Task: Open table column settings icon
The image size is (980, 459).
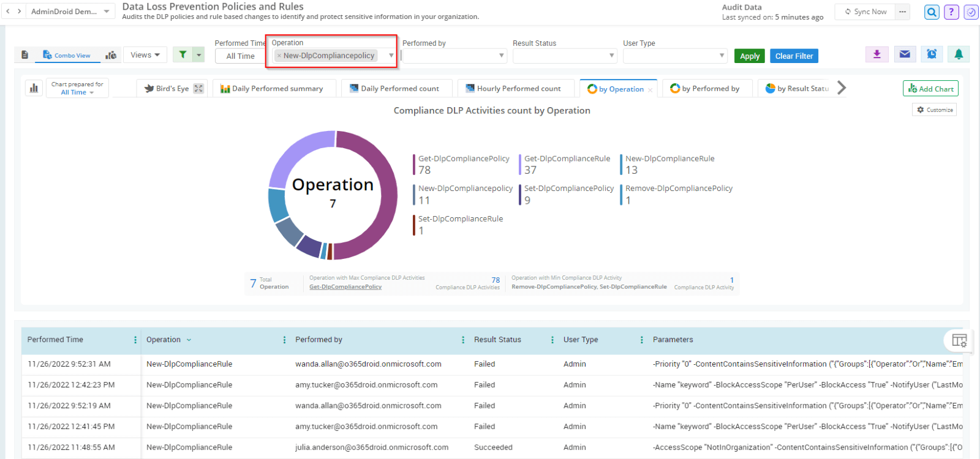Action: point(959,340)
